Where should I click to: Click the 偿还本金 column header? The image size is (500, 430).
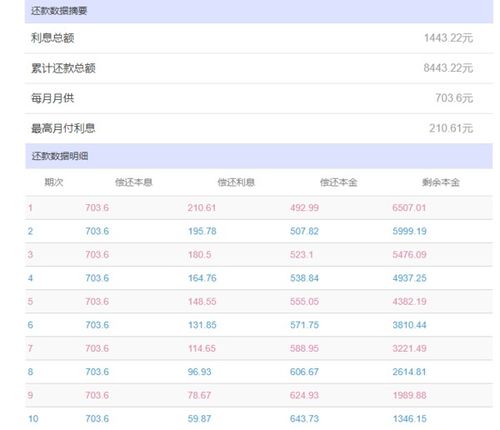339,182
